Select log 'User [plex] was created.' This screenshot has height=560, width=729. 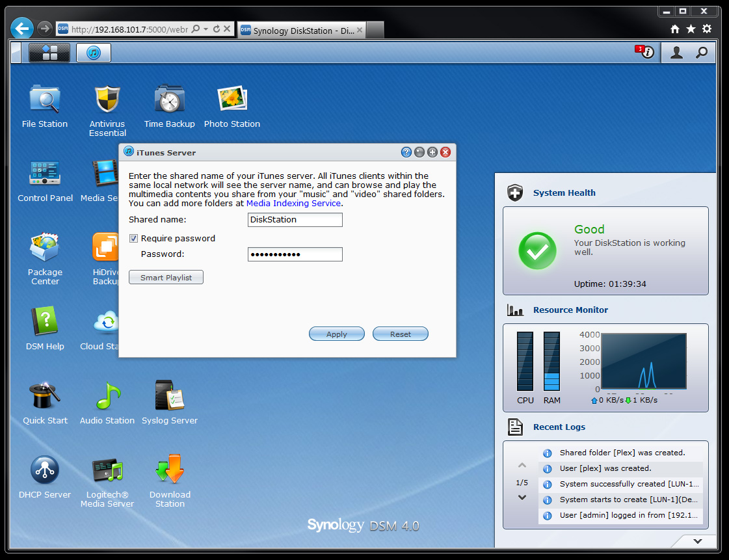coord(620,468)
